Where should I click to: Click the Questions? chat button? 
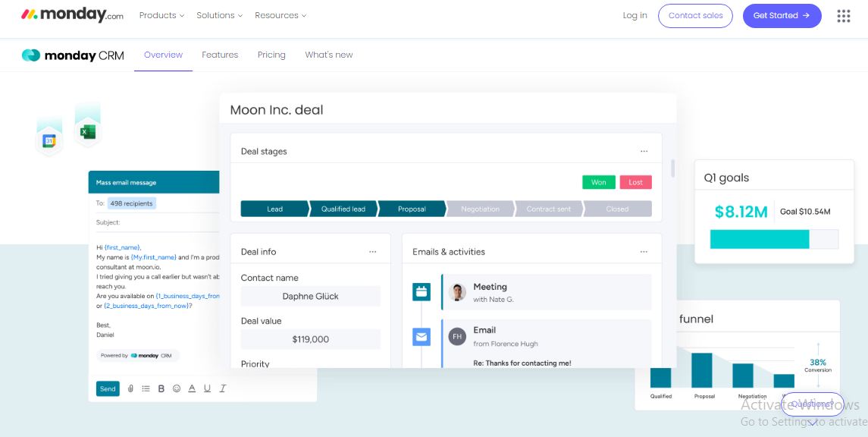point(812,404)
